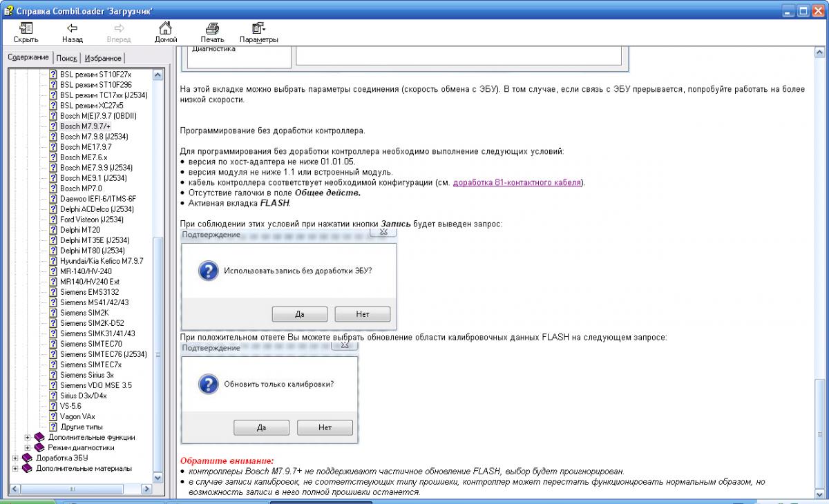Open Siemens VDO MSE 3.5 topic

tap(95, 385)
